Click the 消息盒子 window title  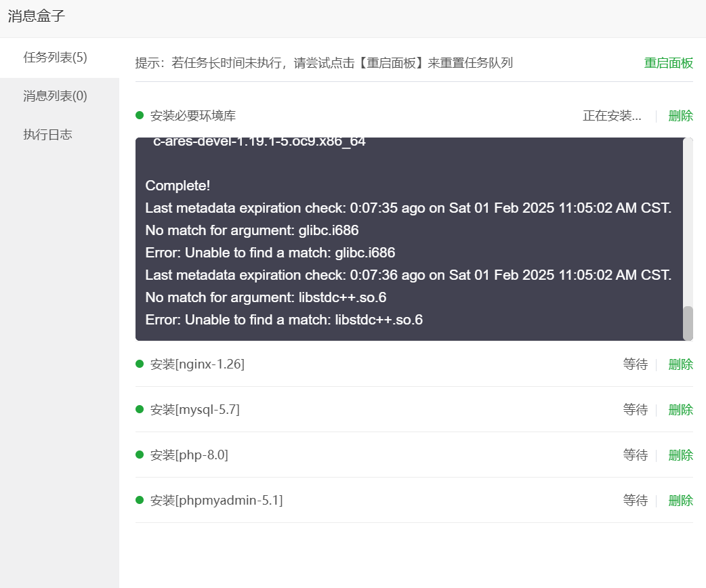point(37,16)
